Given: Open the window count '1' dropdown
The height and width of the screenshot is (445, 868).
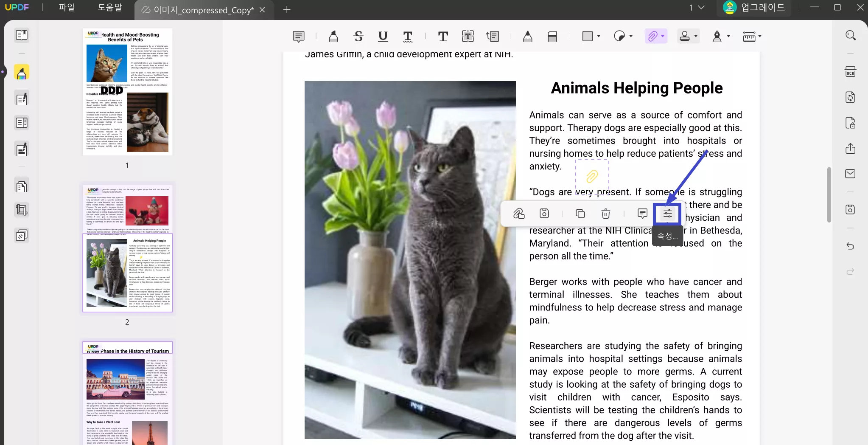Looking at the screenshot, I should [x=697, y=8].
